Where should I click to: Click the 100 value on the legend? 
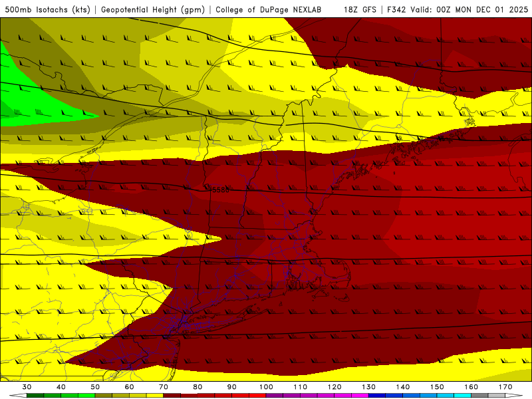(x=266, y=387)
